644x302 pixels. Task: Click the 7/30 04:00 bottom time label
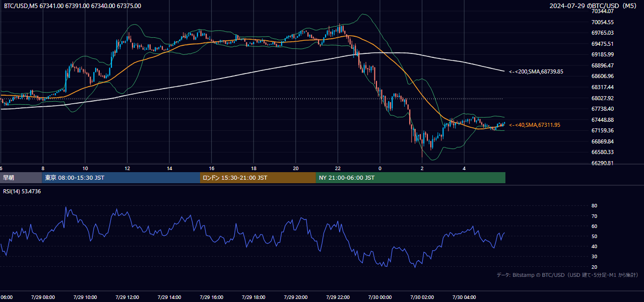tap(464, 297)
